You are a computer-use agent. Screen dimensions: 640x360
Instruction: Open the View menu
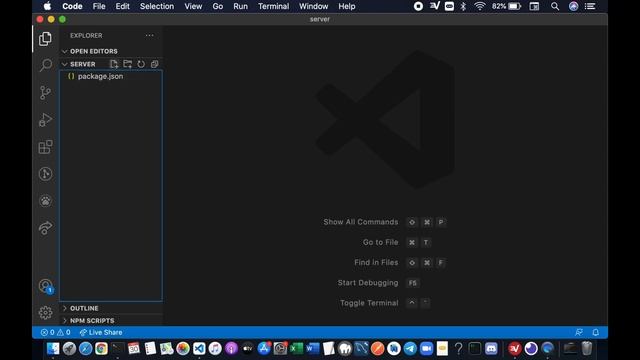pos(193,6)
